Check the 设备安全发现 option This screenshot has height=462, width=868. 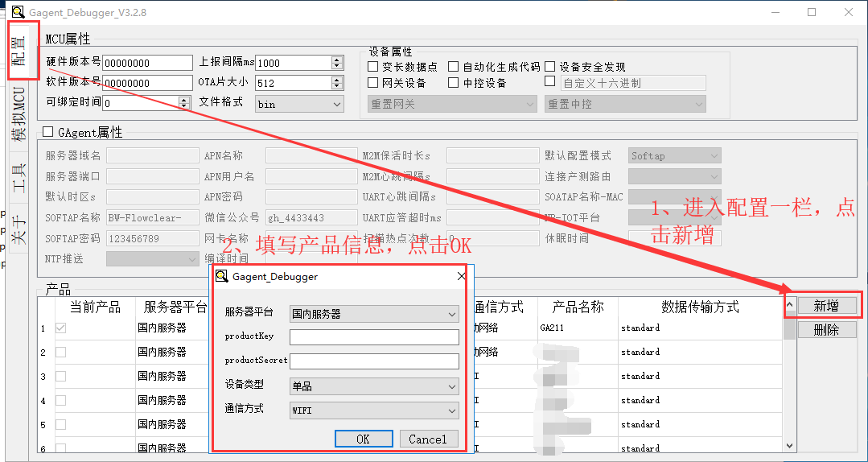550,67
